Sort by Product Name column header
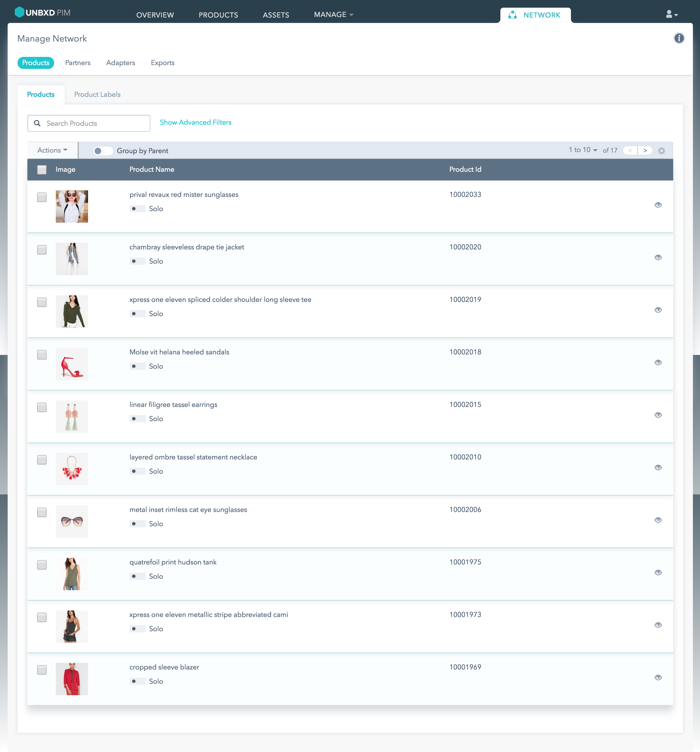 pyautogui.click(x=152, y=170)
